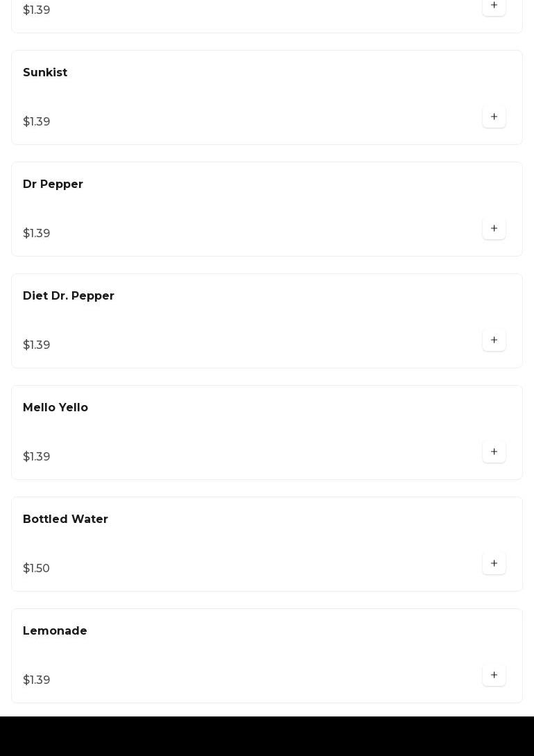
Task: Click the Diet Dr. Pepper title
Action: click(x=69, y=296)
